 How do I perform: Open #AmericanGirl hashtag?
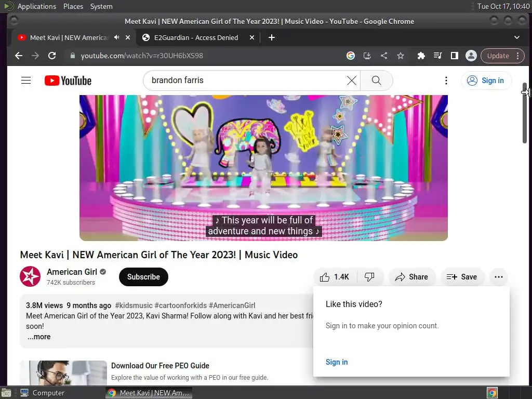[232, 305]
